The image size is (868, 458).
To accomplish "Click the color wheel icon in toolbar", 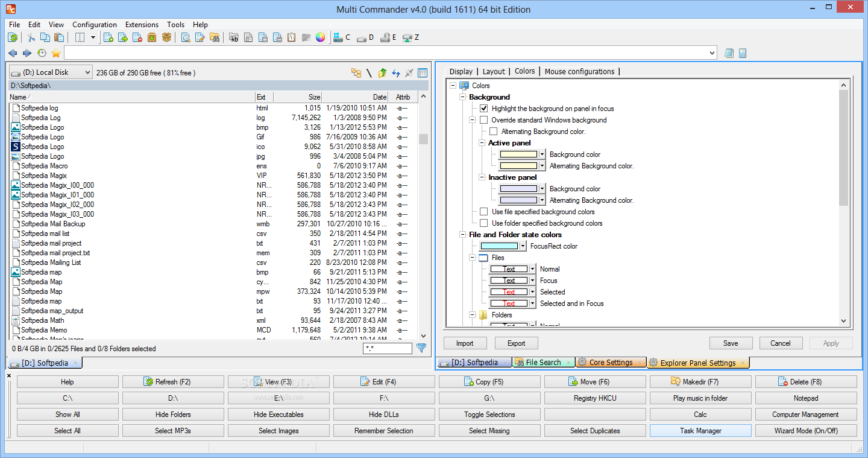I will (x=320, y=37).
